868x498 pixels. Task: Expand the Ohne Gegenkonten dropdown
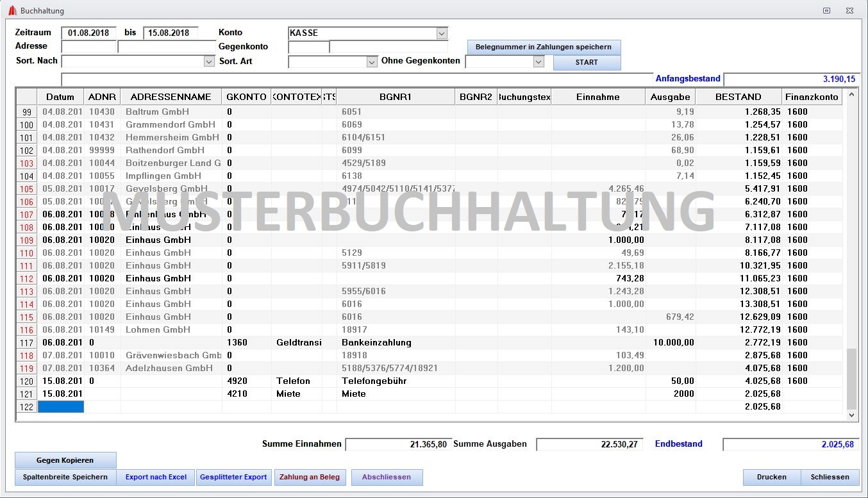(x=538, y=62)
